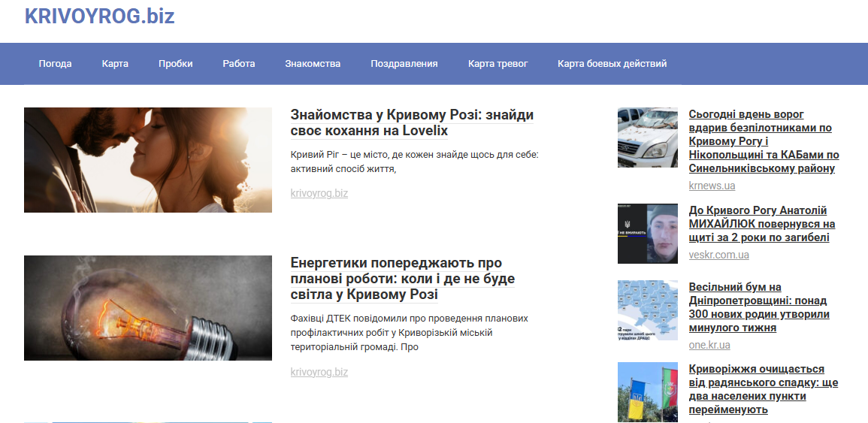
Task: Open the Поздравления menu item
Action: 404,64
